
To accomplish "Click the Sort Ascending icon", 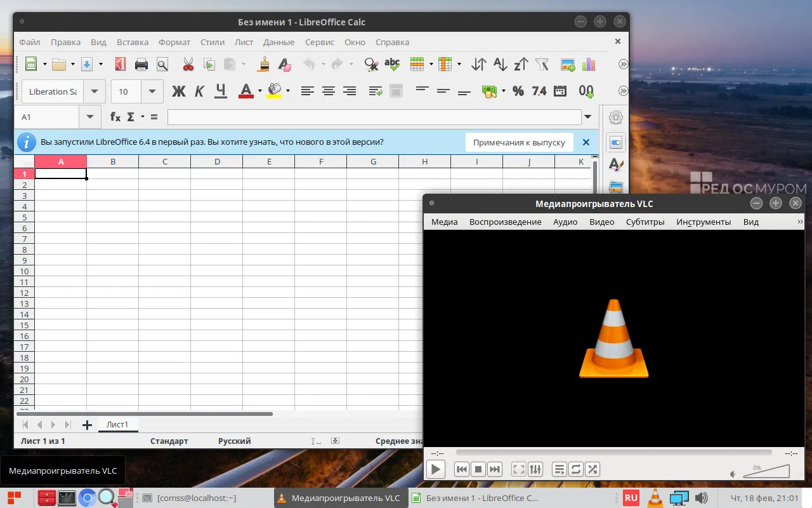I will click(x=500, y=64).
